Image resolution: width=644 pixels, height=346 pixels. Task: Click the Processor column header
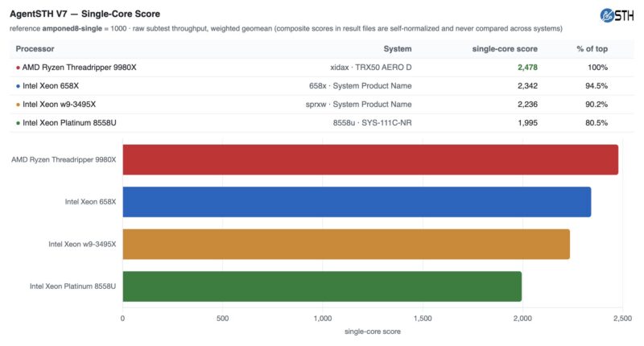click(35, 49)
